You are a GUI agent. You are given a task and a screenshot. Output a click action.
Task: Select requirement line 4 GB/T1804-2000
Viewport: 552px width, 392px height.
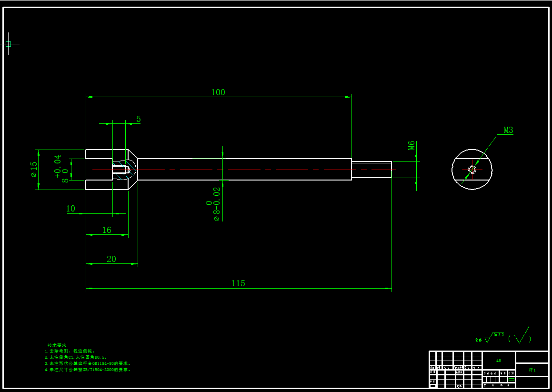pyautogui.click(x=87, y=370)
